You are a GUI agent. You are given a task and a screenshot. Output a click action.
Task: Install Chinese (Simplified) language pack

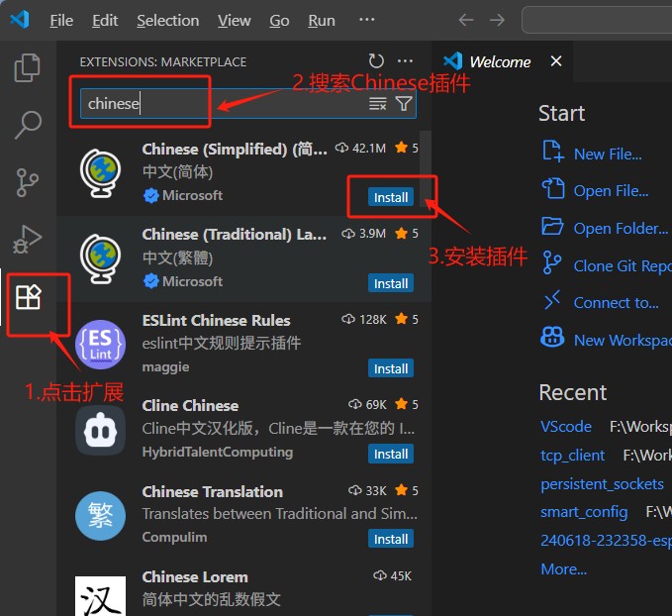pyautogui.click(x=390, y=197)
